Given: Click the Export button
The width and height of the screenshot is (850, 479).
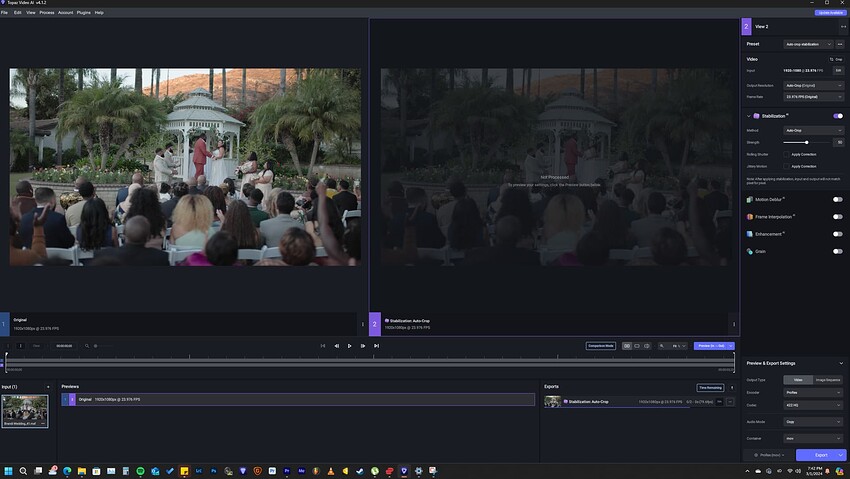Looking at the screenshot, I should click(820, 454).
